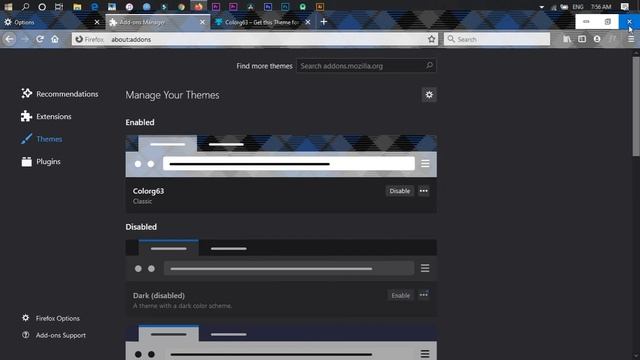
Task: Select the Dark theme preview image
Action: pyautogui.click(x=281, y=260)
